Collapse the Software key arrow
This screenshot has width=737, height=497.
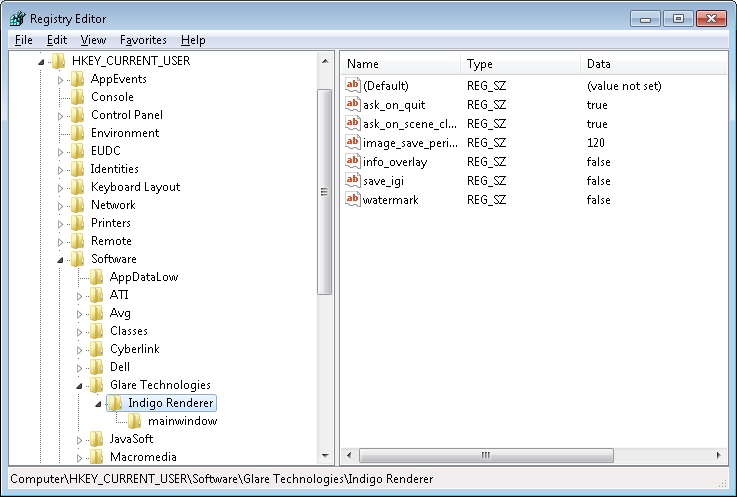pyautogui.click(x=61, y=259)
